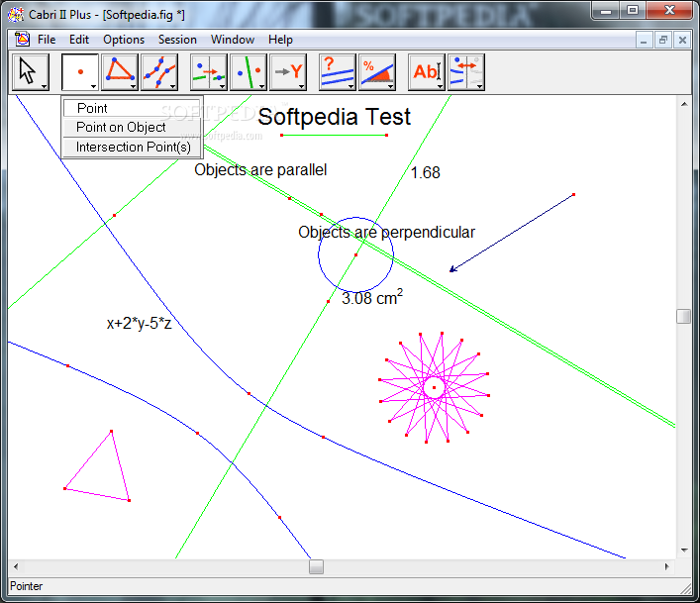This screenshot has width=700, height=603.
Task: Open the transformations tool with green line
Action: tap(249, 72)
